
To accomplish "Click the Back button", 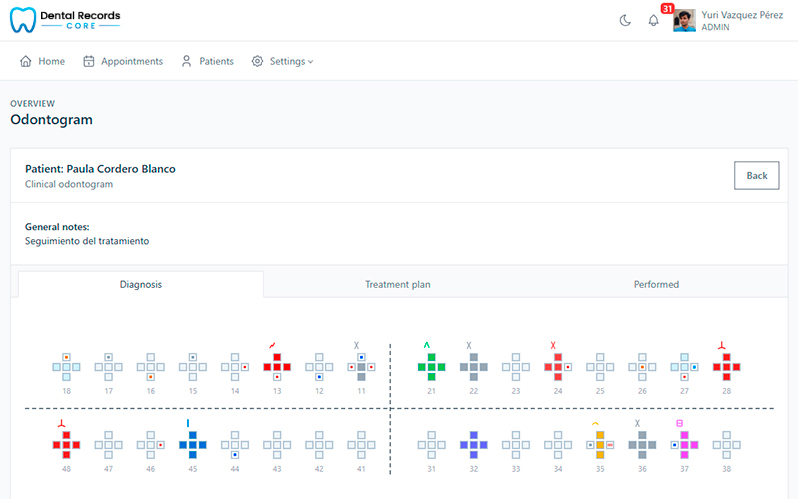I will pos(756,176).
